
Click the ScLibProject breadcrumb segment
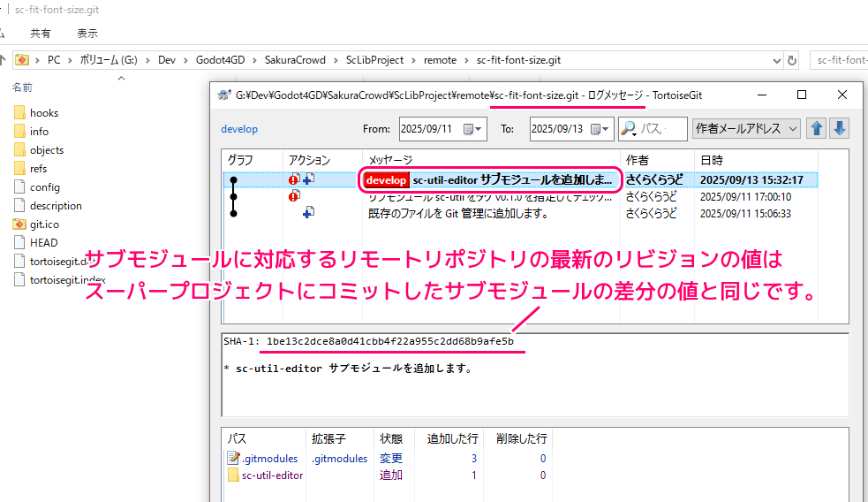(x=374, y=60)
